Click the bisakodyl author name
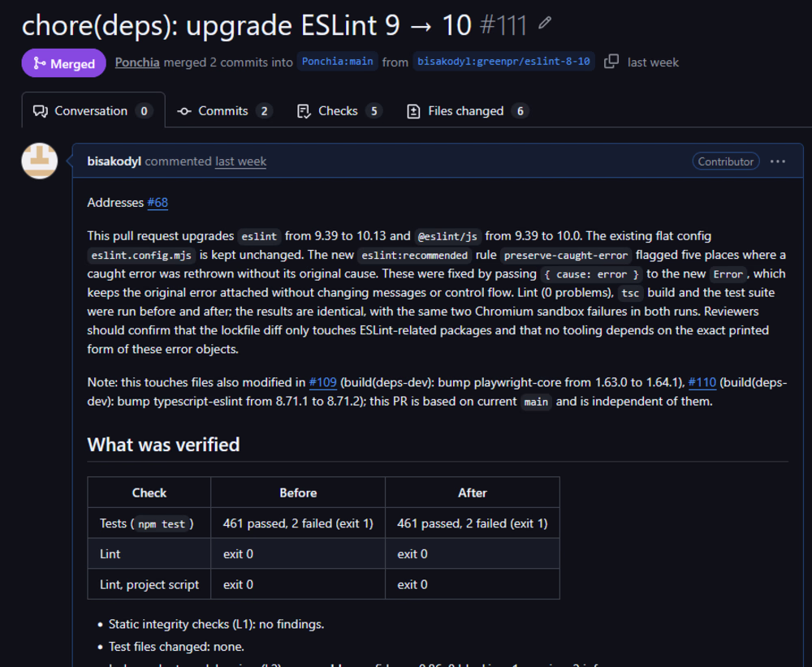Viewport: 812px width, 667px height. click(114, 161)
